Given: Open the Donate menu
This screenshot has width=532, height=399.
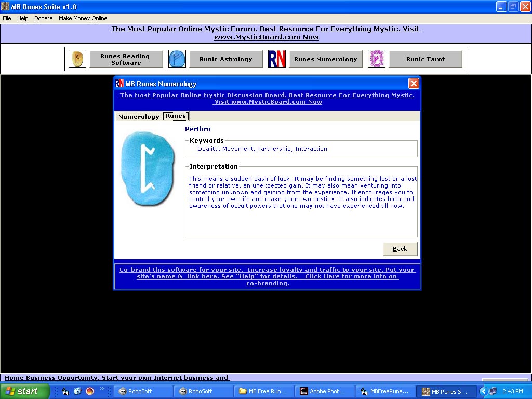Looking at the screenshot, I should (x=44, y=18).
